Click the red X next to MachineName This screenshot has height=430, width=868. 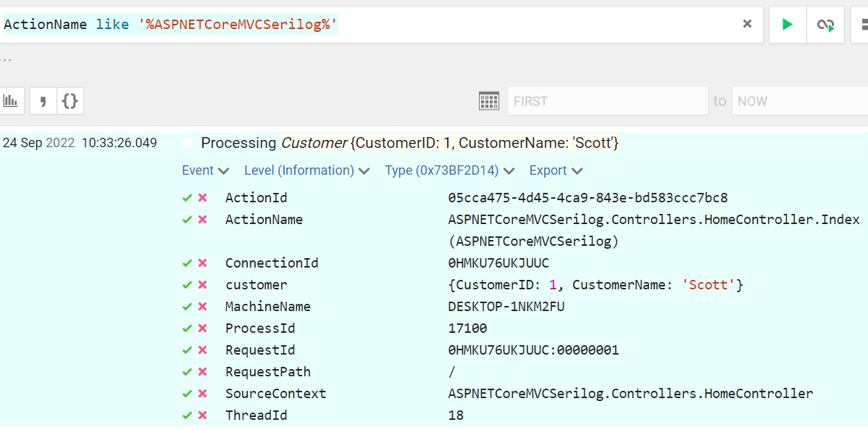(x=203, y=307)
